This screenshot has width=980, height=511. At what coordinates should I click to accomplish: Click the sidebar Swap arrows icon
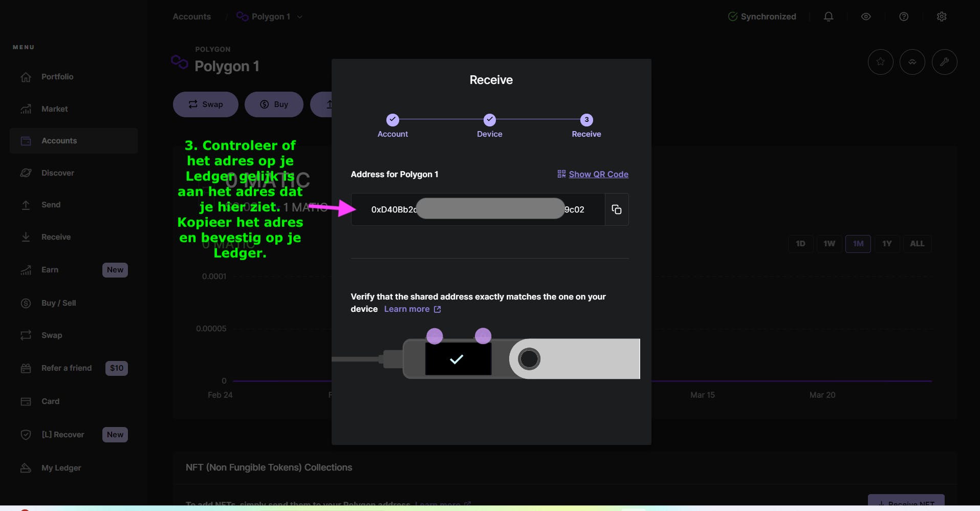click(x=26, y=335)
